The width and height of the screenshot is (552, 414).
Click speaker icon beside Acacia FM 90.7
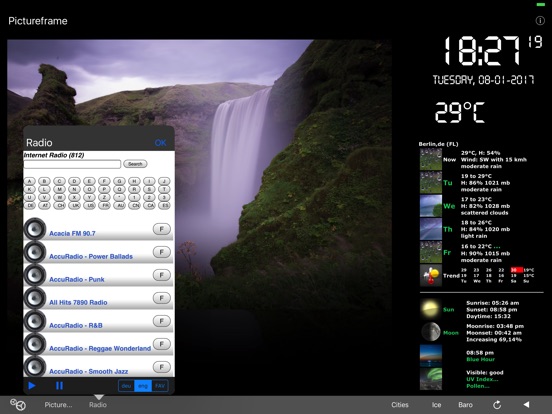(35, 229)
